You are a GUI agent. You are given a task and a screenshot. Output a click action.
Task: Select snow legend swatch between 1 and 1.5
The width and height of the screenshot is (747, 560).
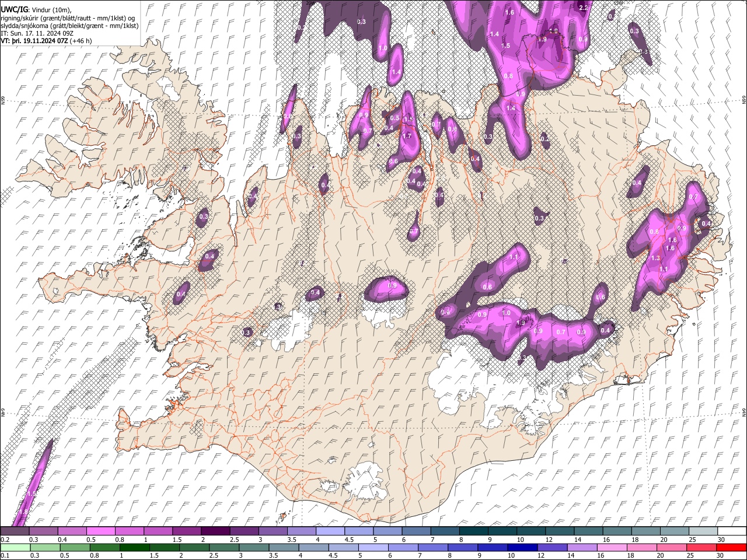[x=158, y=531]
